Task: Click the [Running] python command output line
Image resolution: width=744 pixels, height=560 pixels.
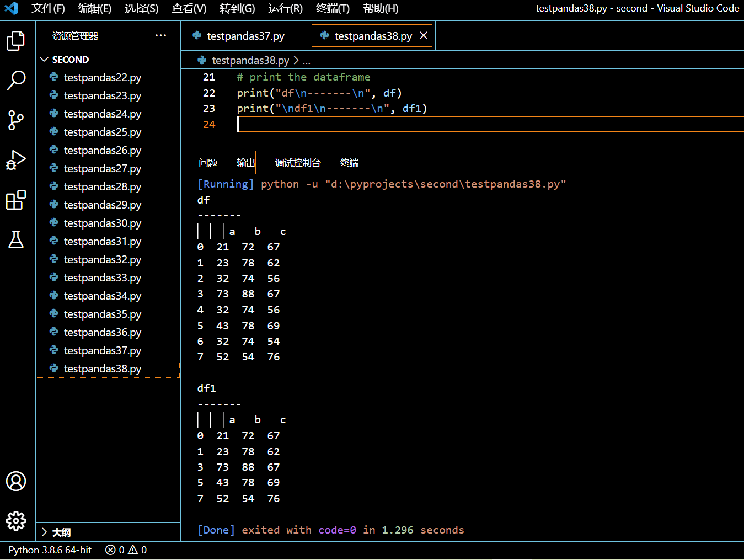Action: coord(382,184)
